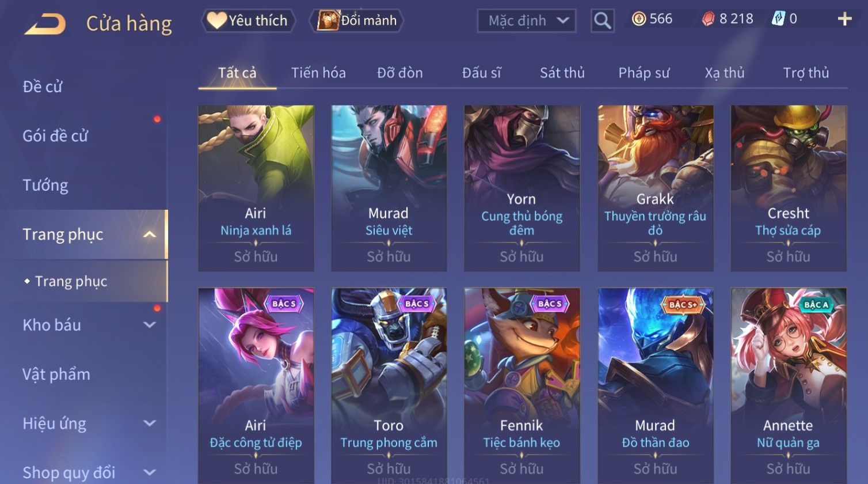Tap the red ruby balance icon
Viewport: 868px width, 484px height.
pos(708,19)
